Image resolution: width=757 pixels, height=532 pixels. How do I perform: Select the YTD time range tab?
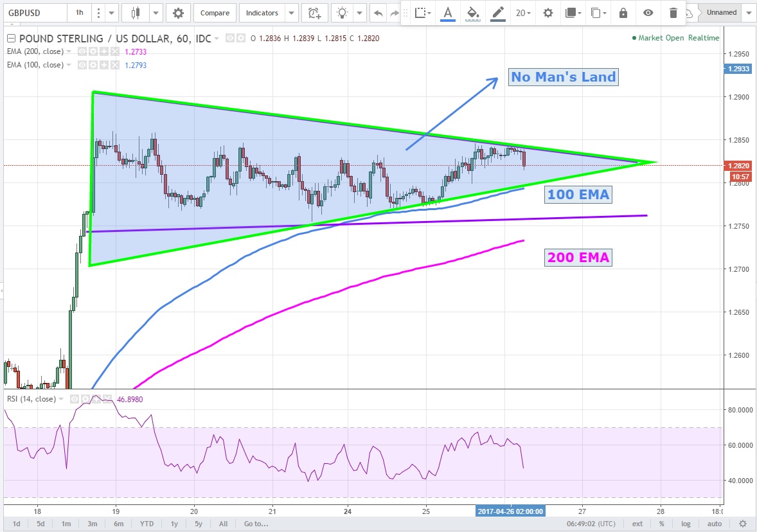[x=147, y=524]
